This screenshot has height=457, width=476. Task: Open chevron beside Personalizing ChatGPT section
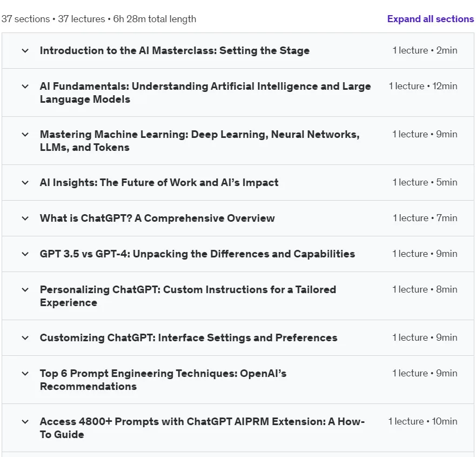[x=25, y=290]
